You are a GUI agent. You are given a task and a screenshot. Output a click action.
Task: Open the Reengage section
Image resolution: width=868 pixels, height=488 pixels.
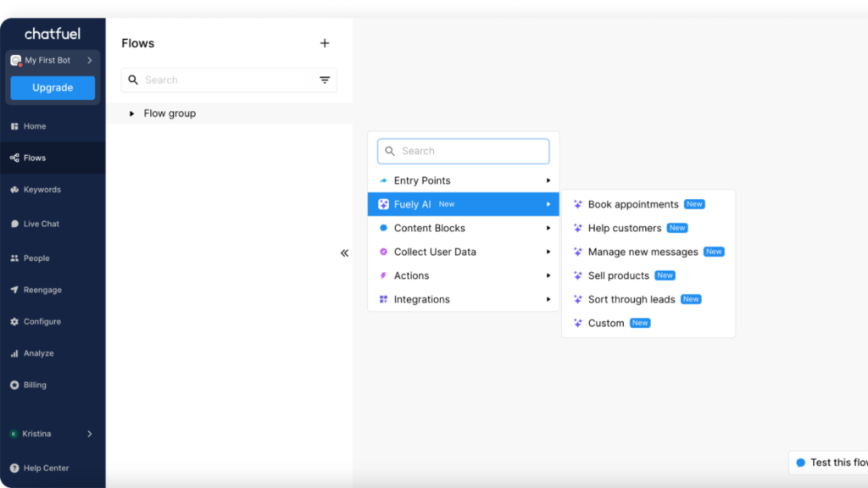click(53, 290)
